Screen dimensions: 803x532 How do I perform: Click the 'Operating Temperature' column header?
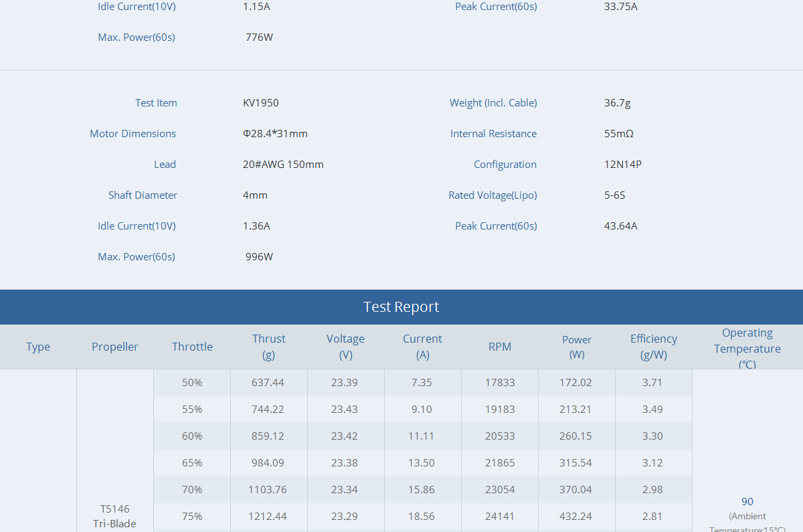click(x=747, y=349)
